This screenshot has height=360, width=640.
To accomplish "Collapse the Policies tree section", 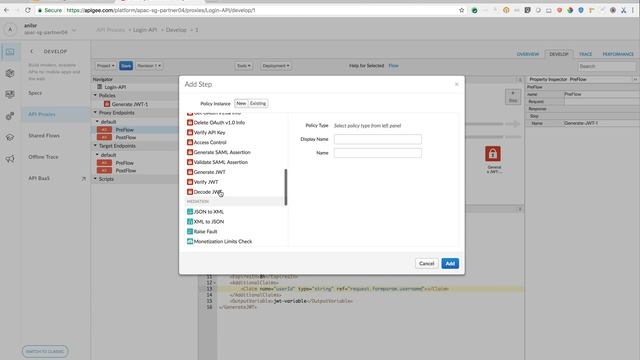I will 96,95.
